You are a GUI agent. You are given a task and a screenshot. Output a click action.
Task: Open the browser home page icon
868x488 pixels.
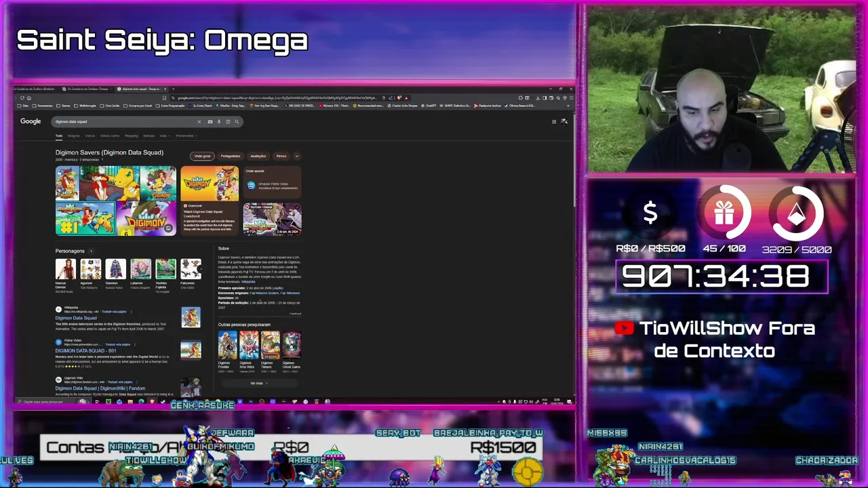click(29, 98)
